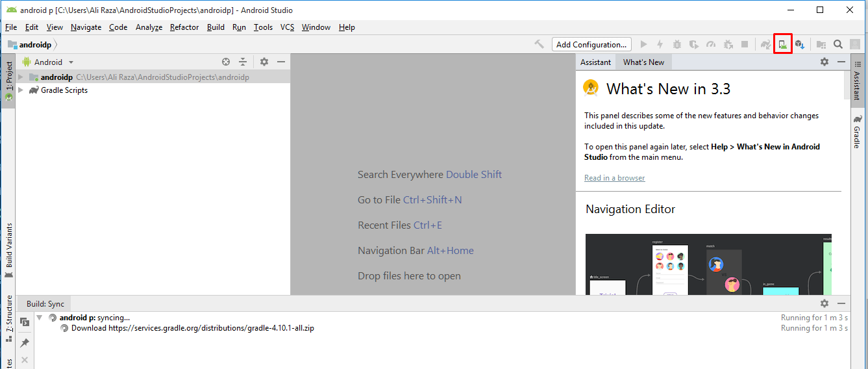Open the Refactor menu
The image size is (868, 369).
pos(184,27)
